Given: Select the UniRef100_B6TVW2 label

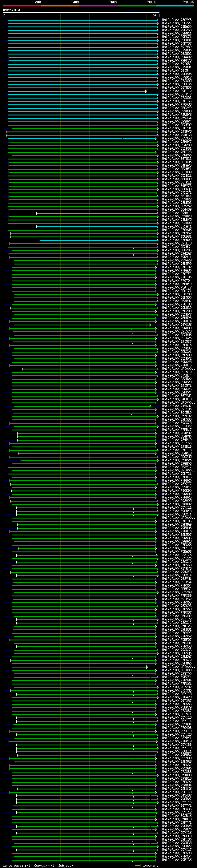Looking at the screenshot, I should tap(176, 396).
